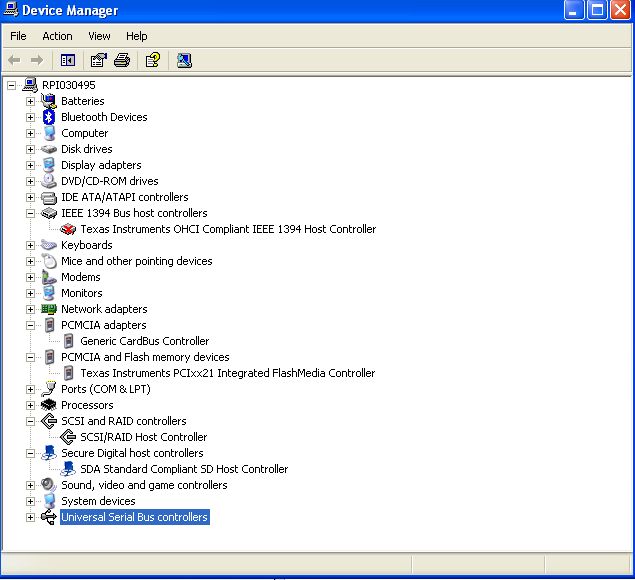Expand the Batteries node

coord(30,101)
